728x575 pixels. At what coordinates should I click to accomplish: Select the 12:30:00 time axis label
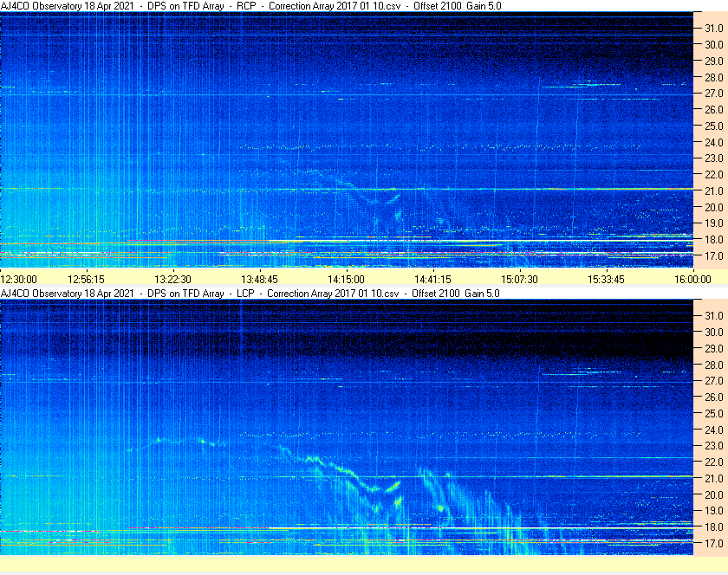click(x=18, y=280)
